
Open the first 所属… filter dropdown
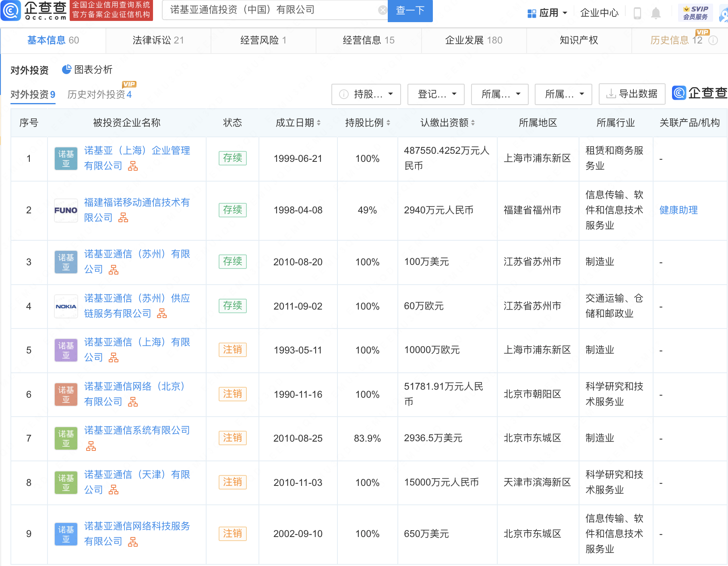pos(500,94)
